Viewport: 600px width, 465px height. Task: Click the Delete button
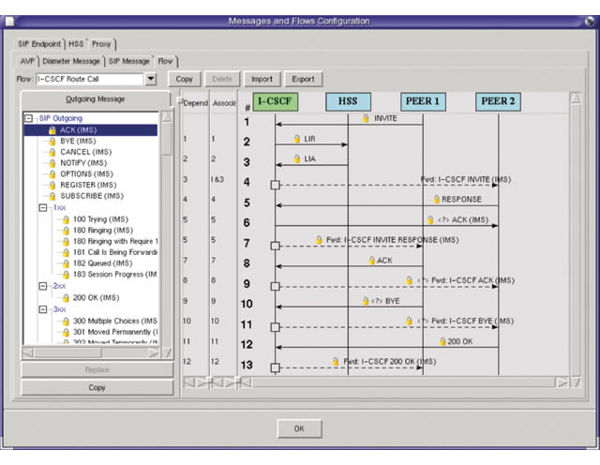[x=222, y=79]
